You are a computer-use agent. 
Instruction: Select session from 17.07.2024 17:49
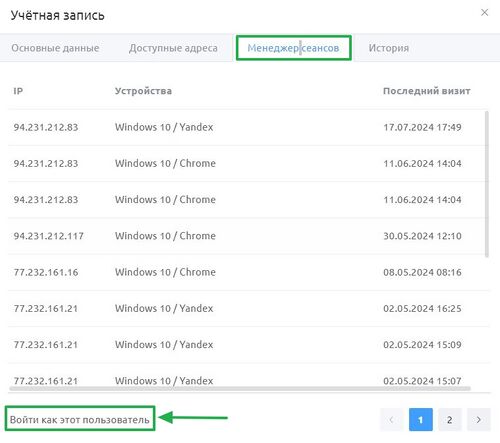249,127
